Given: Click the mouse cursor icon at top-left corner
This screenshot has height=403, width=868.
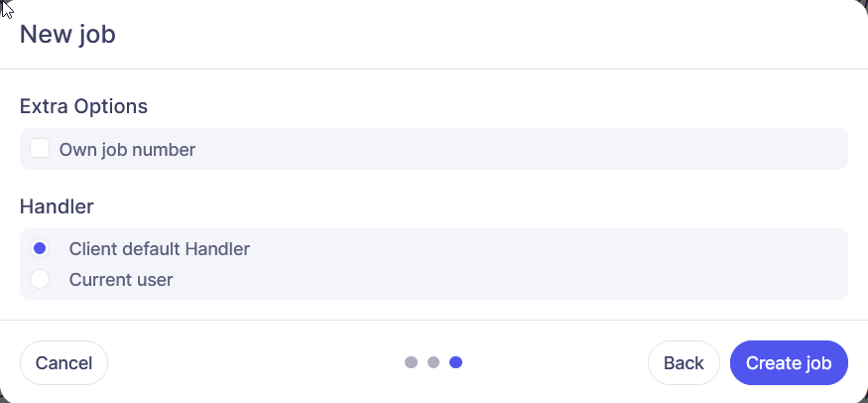Looking at the screenshot, I should coord(7,9).
